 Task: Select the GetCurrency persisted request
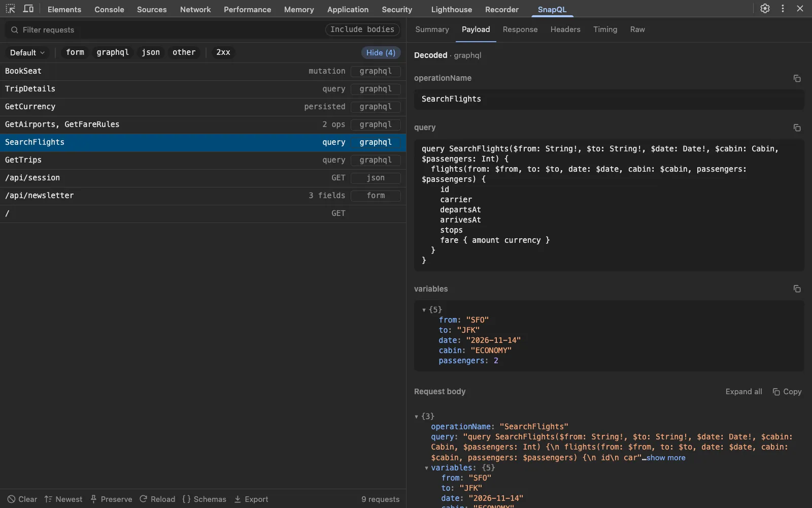point(203,107)
